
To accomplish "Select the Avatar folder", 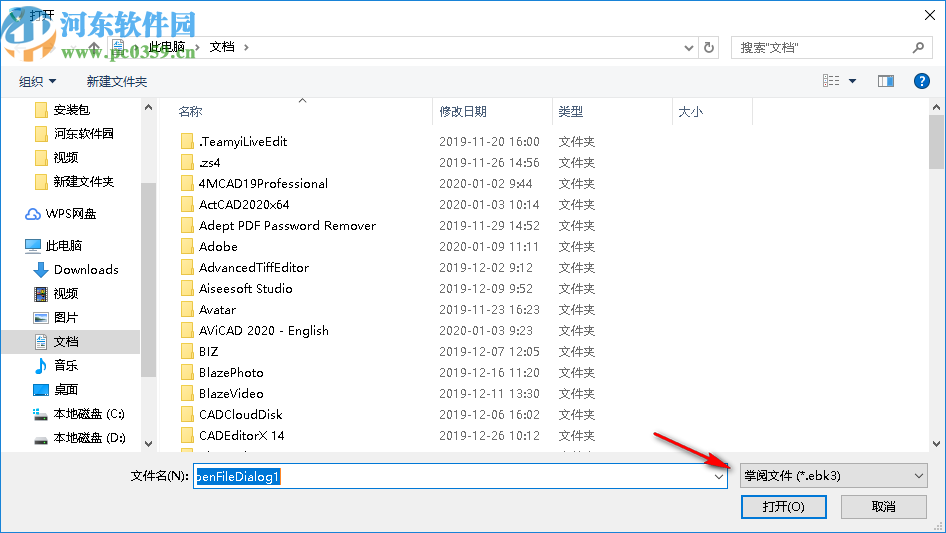I will click(x=217, y=310).
